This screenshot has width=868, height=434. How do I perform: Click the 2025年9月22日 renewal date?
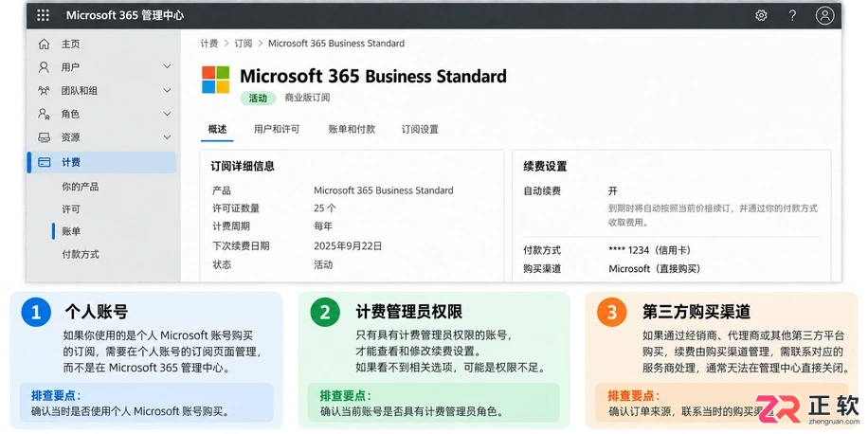point(348,245)
